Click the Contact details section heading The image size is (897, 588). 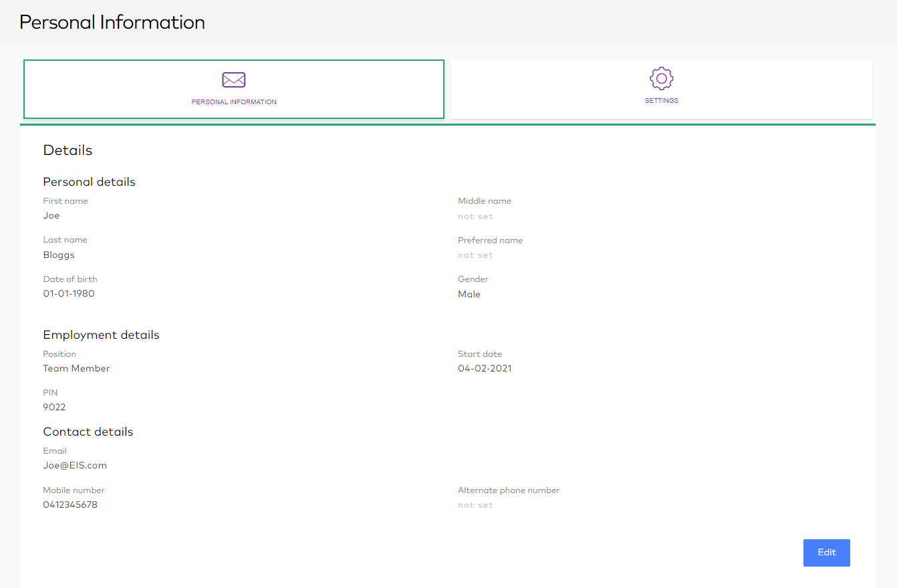pyautogui.click(x=88, y=432)
